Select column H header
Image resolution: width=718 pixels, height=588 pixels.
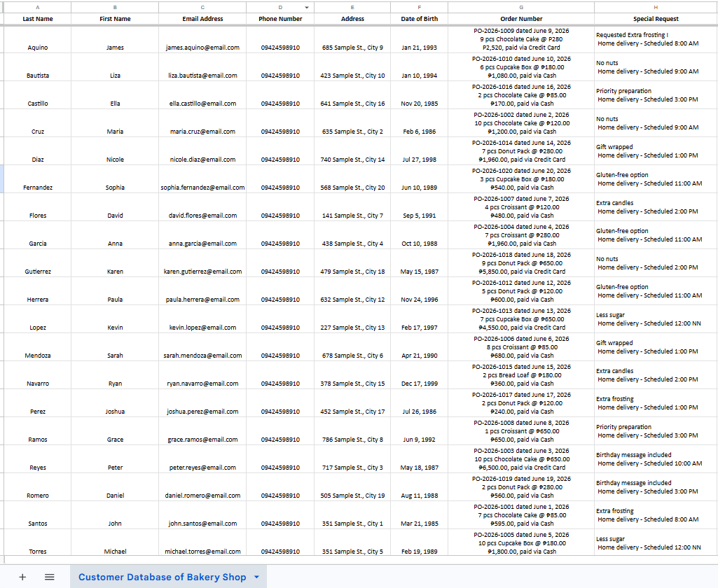coord(656,7)
